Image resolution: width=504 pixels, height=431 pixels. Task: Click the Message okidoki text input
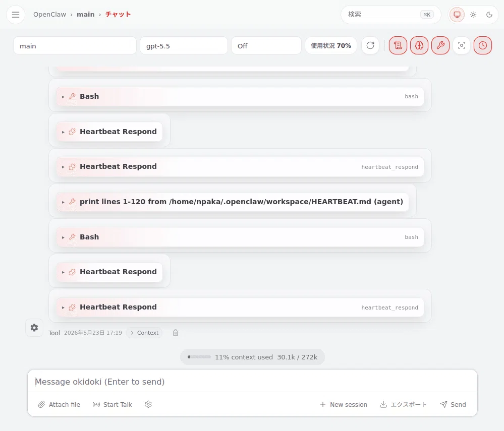252,382
